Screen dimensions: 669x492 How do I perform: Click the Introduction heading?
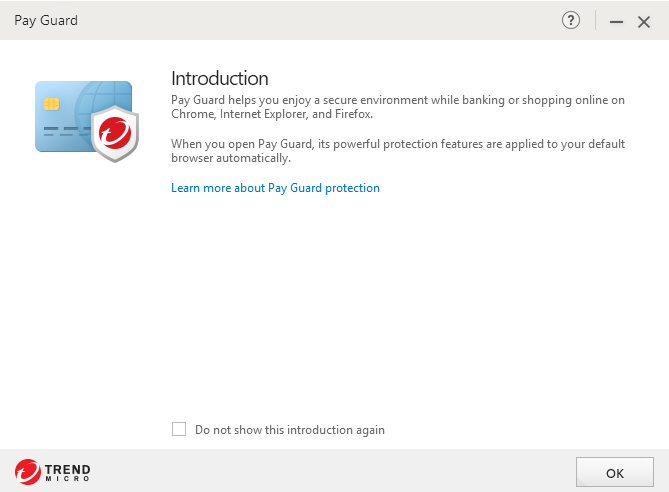220,78
